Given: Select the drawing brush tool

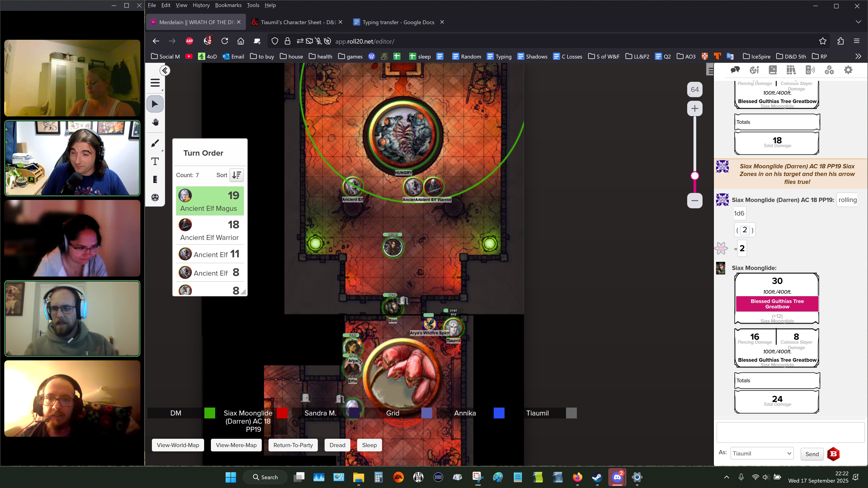Looking at the screenshot, I should (x=155, y=143).
